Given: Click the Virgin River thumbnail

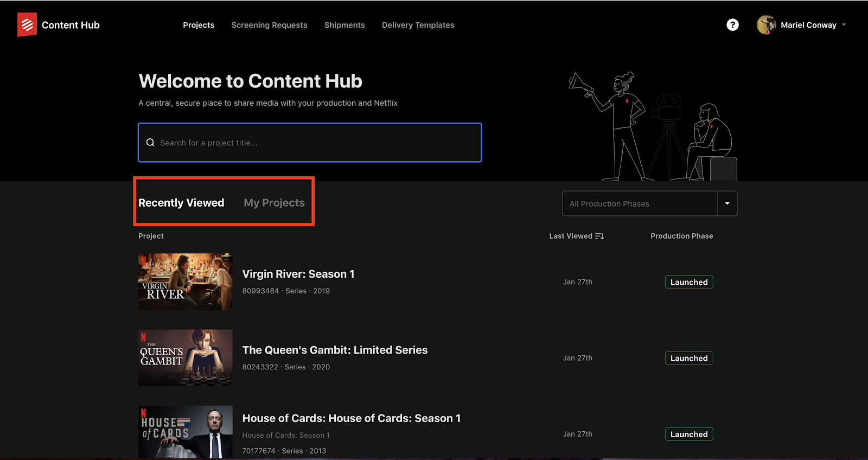Looking at the screenshot, I should pos(186,282).
